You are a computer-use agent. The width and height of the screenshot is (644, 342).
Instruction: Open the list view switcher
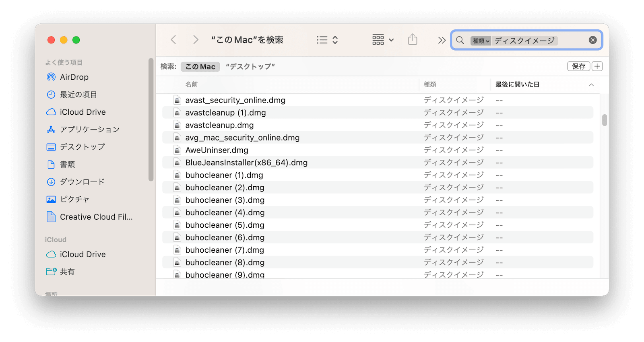pos(327,40)
